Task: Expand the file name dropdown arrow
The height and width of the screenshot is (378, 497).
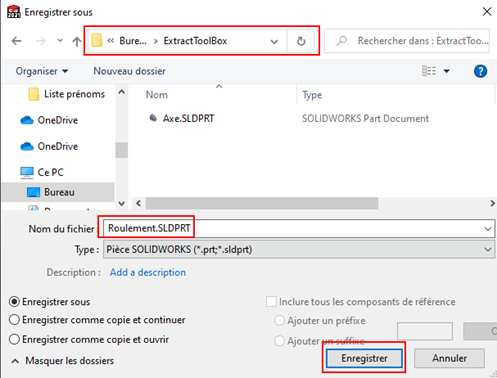Action: click(488, 229)
